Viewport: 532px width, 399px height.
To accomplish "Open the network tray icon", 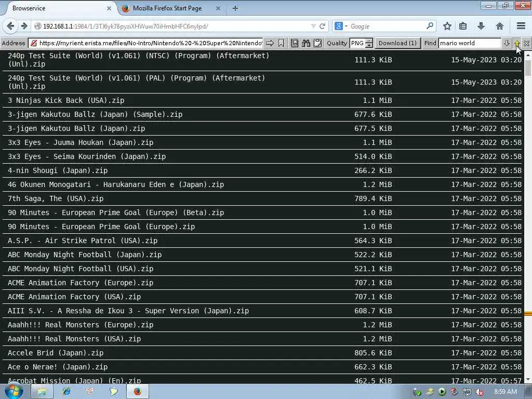I will tap(467, 392).
